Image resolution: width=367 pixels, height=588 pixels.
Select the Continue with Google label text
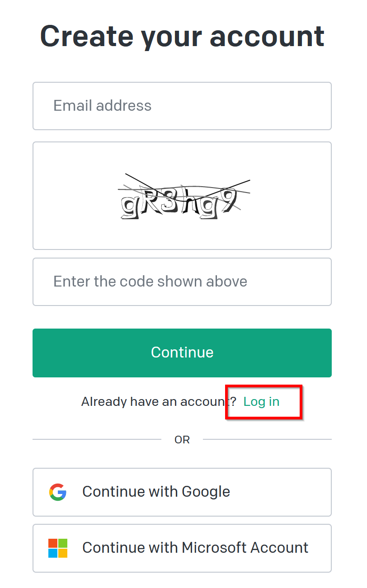(x=156, y=492)
